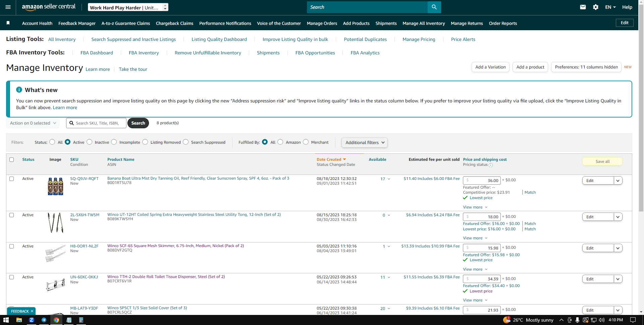Click the Pricing status info icon

click(491, 165)
